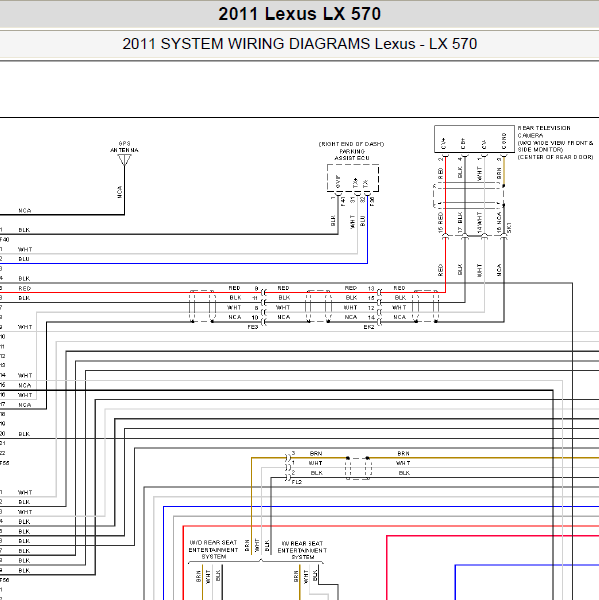Click the FE3 connector label
This screenshot has height=600, width=599.
point(253,327)
